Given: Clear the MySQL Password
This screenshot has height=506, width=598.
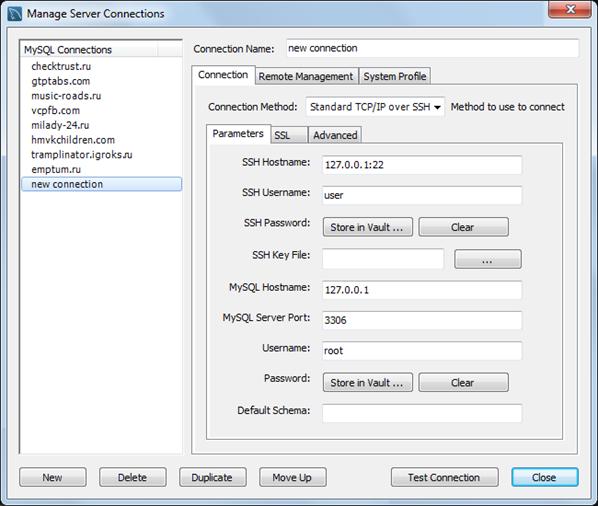Looking at the screenshot, I should tap(463, 382).
